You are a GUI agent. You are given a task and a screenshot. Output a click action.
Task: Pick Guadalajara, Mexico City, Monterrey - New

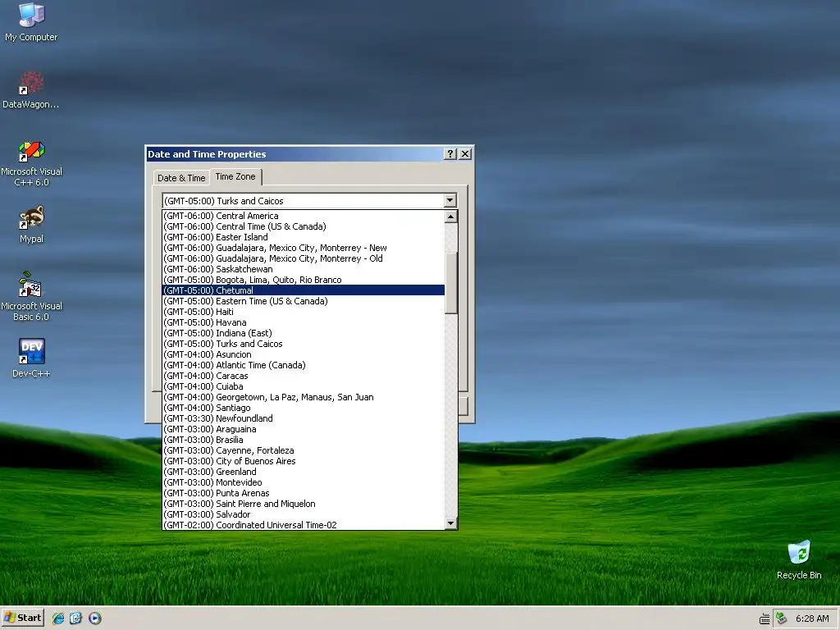tap(304, 248)
